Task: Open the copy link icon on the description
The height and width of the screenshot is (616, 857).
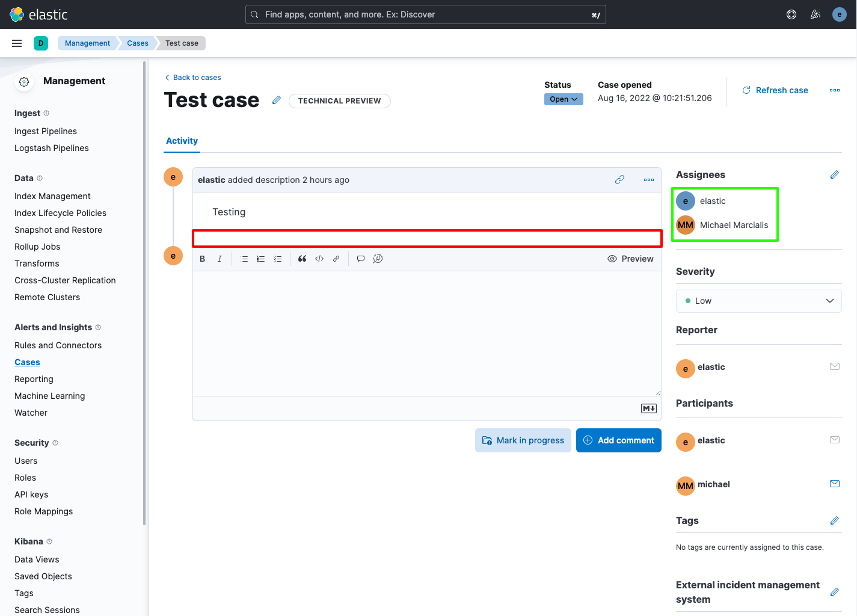Action: tap(619, 179)
